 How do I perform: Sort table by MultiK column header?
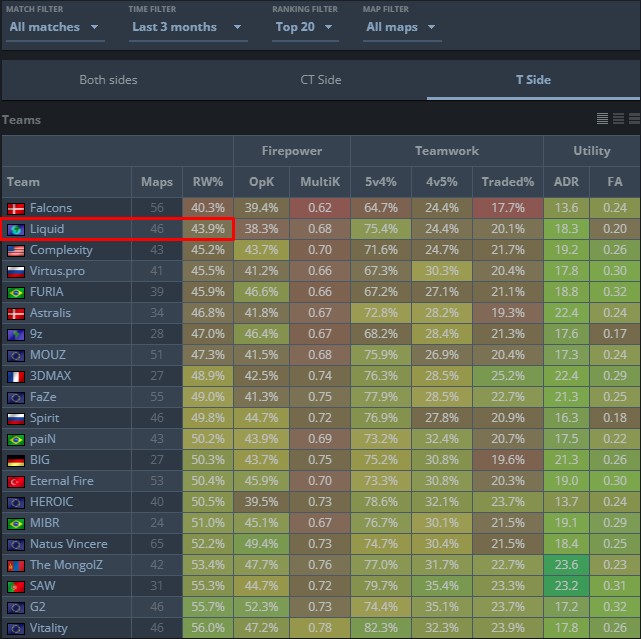click(x=320, y=182)
